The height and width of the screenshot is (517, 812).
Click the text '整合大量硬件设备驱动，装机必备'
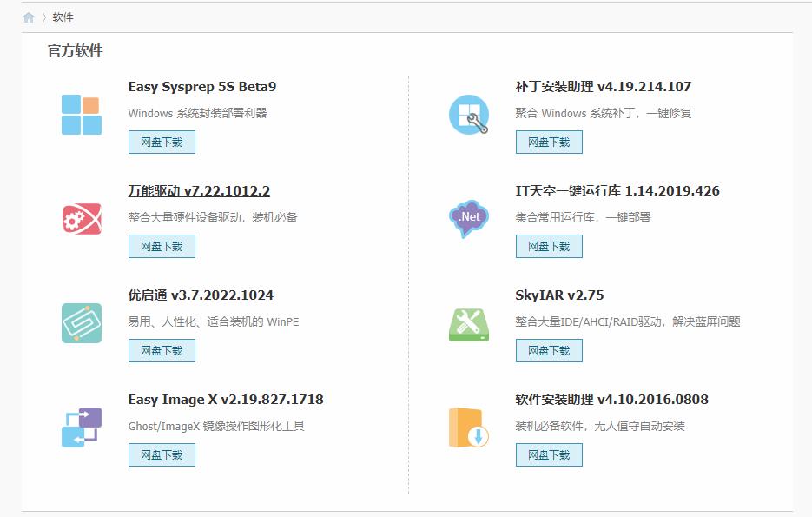point(212,217)
